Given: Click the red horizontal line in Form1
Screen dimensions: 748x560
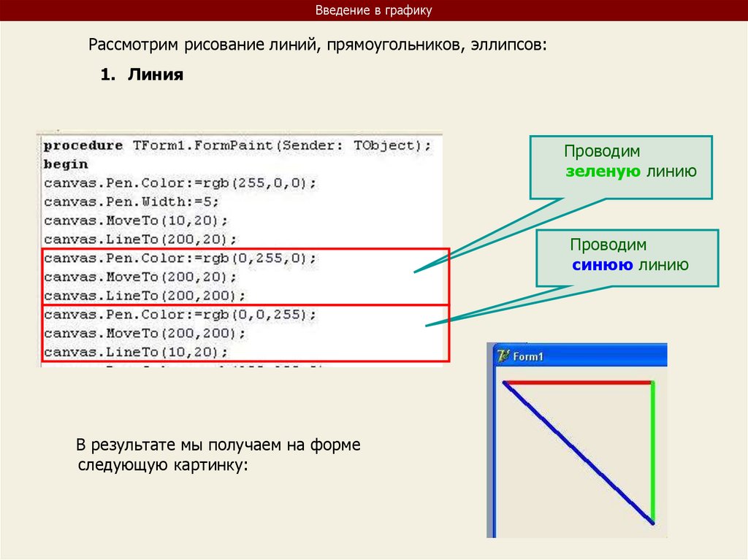Looking at the screenshot, I should point(579,383).
